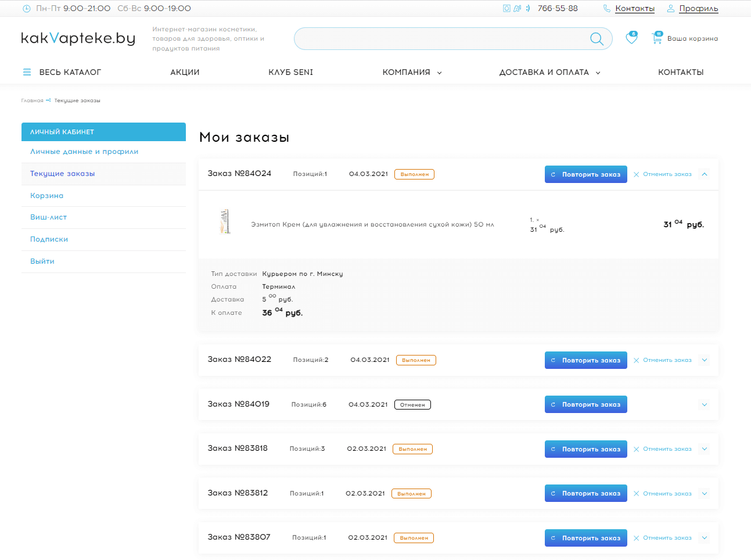Open the wishlist heart icon
Screen dimensions: 751x560
click(631, 39)
